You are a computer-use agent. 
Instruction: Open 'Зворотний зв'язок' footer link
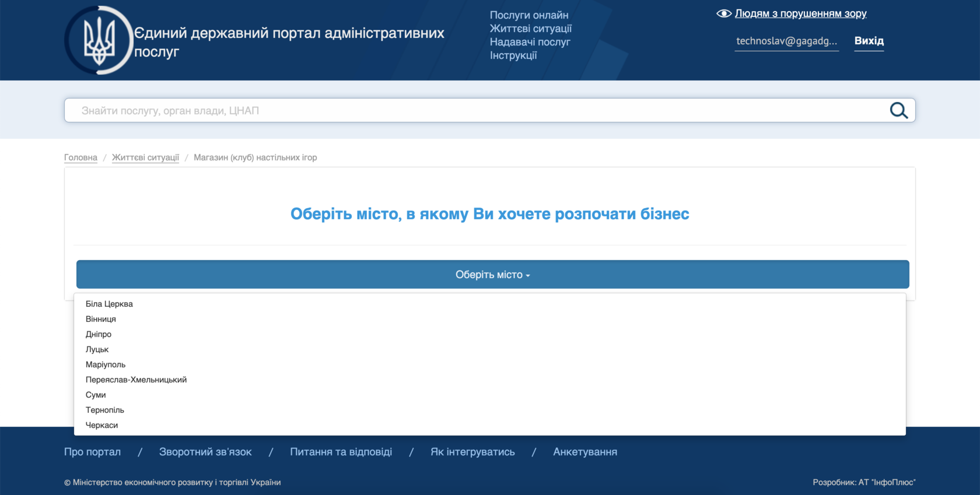205,452
